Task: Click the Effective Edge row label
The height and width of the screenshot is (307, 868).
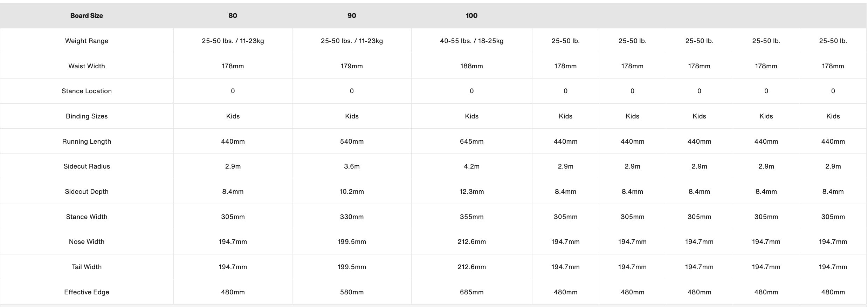Action: [87, 292]
